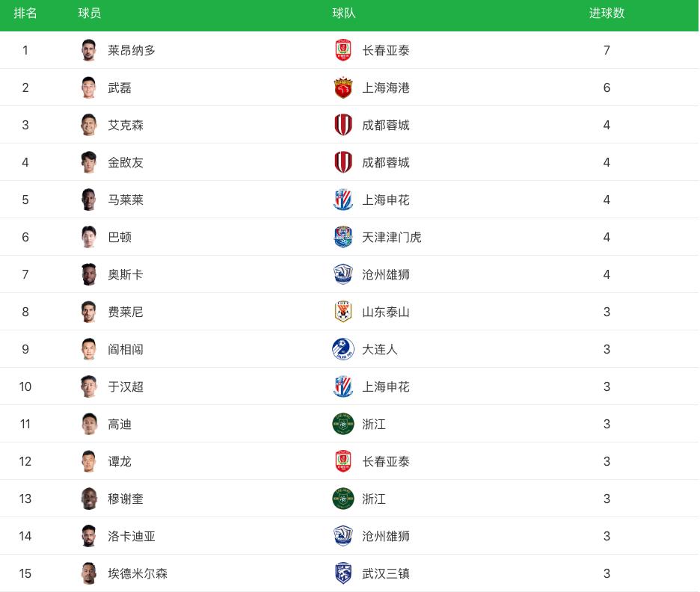Click 埃德米尔森's player avatar

(89, 573)
